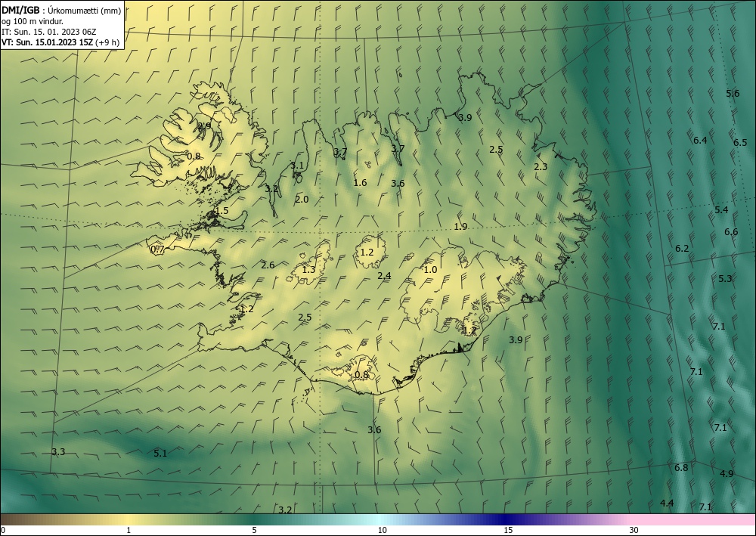Click the 1 tick label on the color scale
Image resolution: width=756 pixels, height=536 pixels.
click(x=129, y=530)
